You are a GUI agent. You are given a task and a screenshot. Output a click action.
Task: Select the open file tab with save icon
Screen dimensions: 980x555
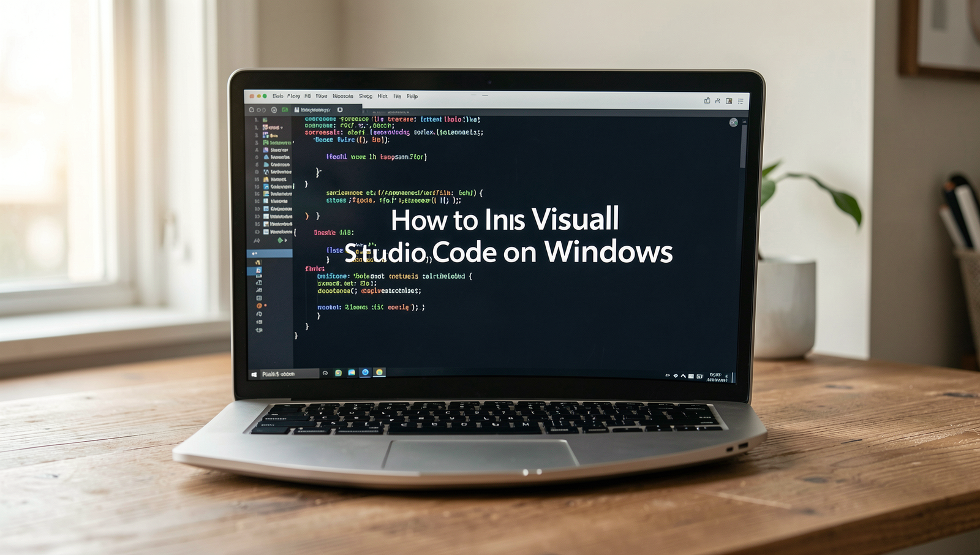(x=312, y=110)
